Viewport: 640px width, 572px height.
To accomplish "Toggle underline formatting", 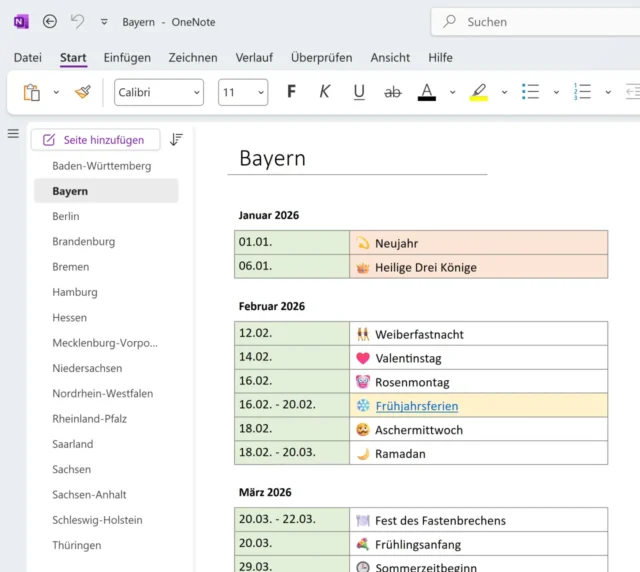I will (359, 92).
